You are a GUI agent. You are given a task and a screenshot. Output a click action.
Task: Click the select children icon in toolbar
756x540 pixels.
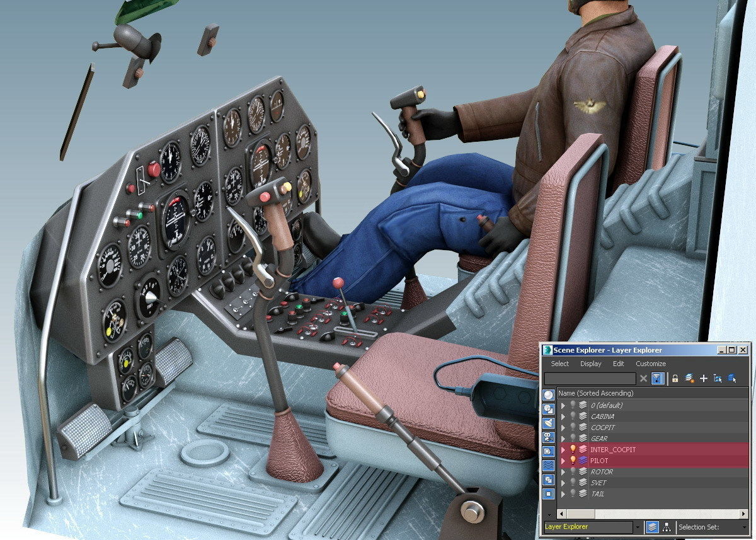click(718, 378)
